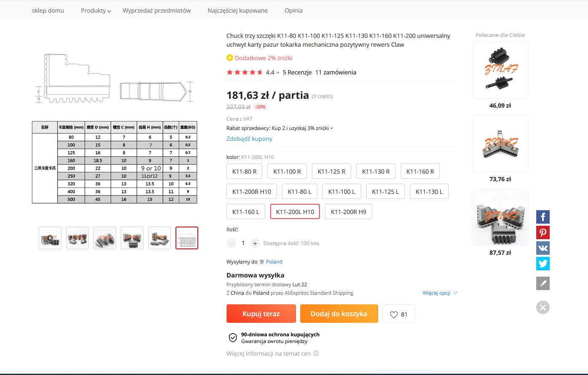Add item to wishlist heart button
Viewport: 588px width, 375px height.
(x=398, y=314)
